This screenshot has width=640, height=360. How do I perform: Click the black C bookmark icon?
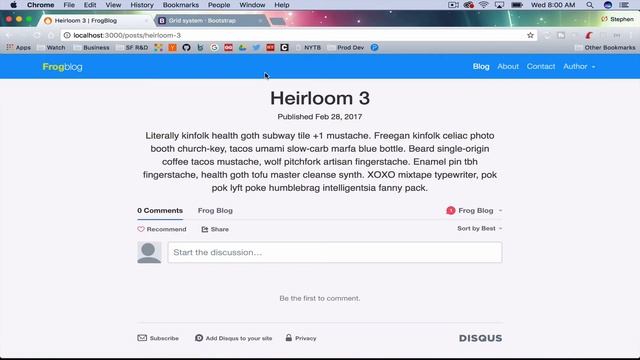pos(284,47)
